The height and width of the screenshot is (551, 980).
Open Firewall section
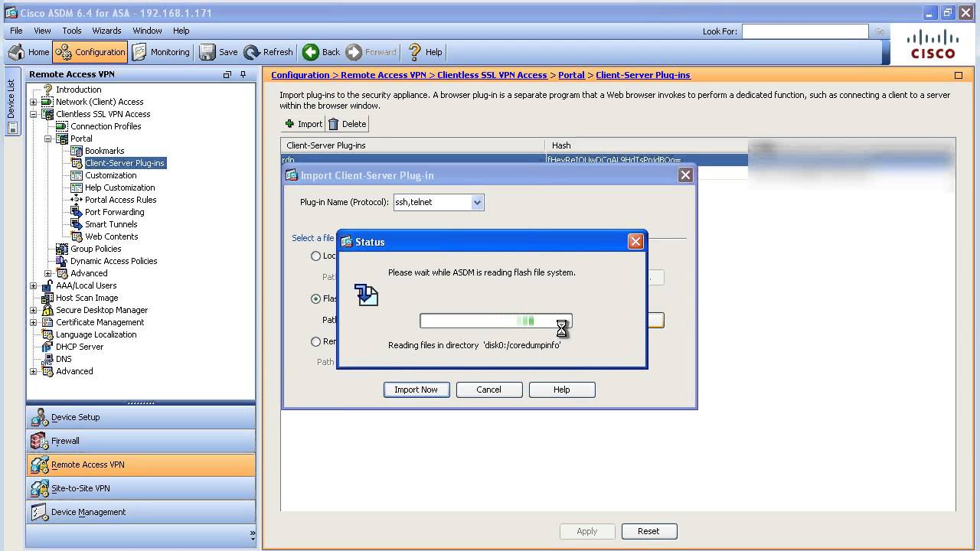pos(141,441)
